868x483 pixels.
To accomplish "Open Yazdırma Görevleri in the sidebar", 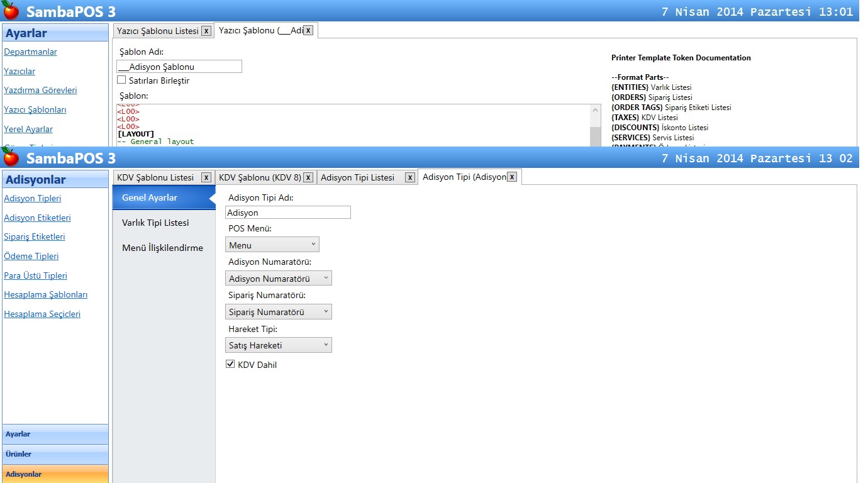I will (40, 90).
